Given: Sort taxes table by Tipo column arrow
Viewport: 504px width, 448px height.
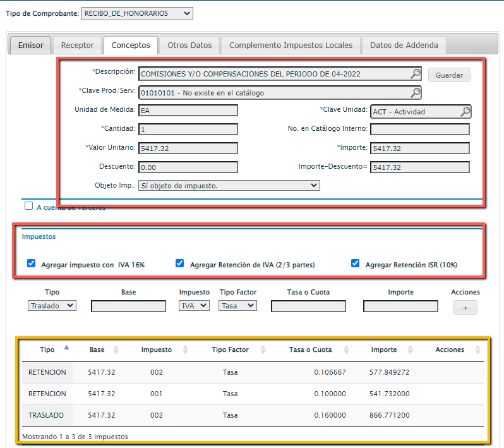Looking at the screenshot, I should (67, 348).
